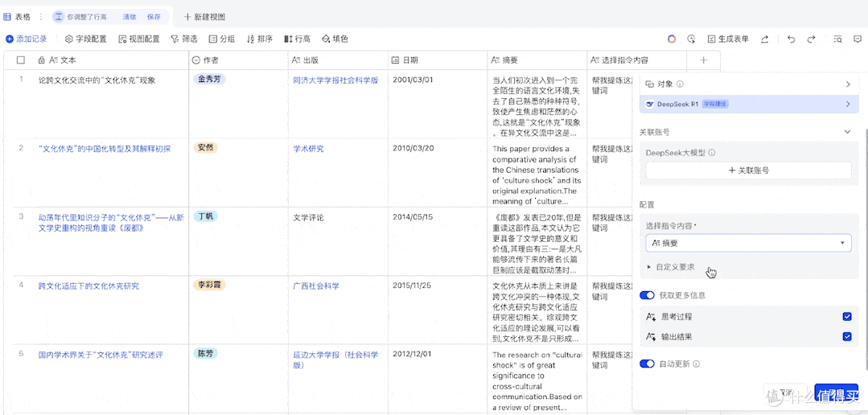Open the 广西社会科学 publication link
The image size is (868, 415).
click(x=316, y=286)
